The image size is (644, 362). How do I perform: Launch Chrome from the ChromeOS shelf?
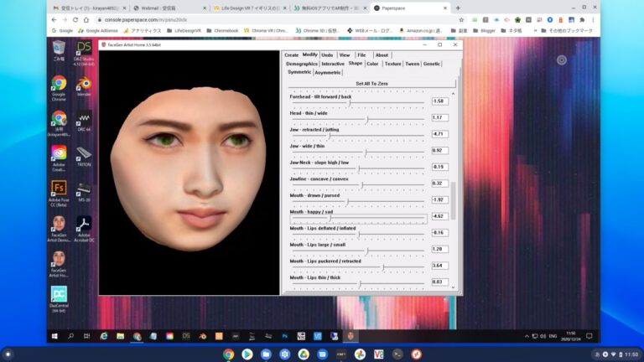(x=228, y=354)
